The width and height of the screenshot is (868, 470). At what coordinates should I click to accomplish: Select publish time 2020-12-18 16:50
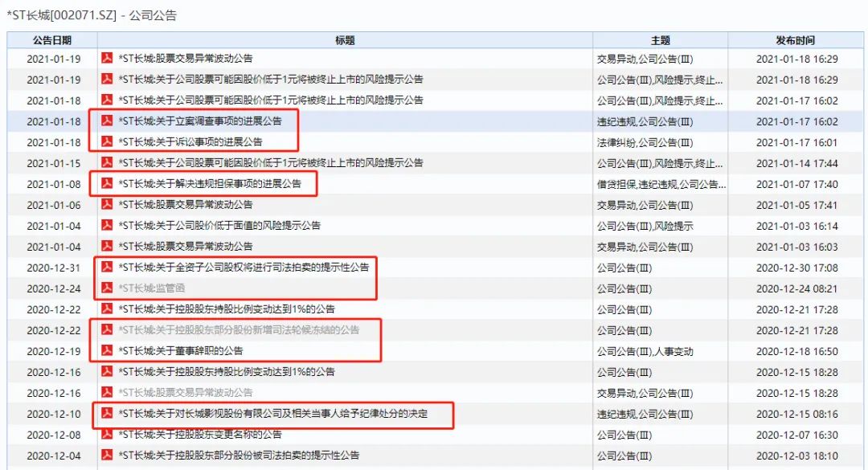click(797, 351)
